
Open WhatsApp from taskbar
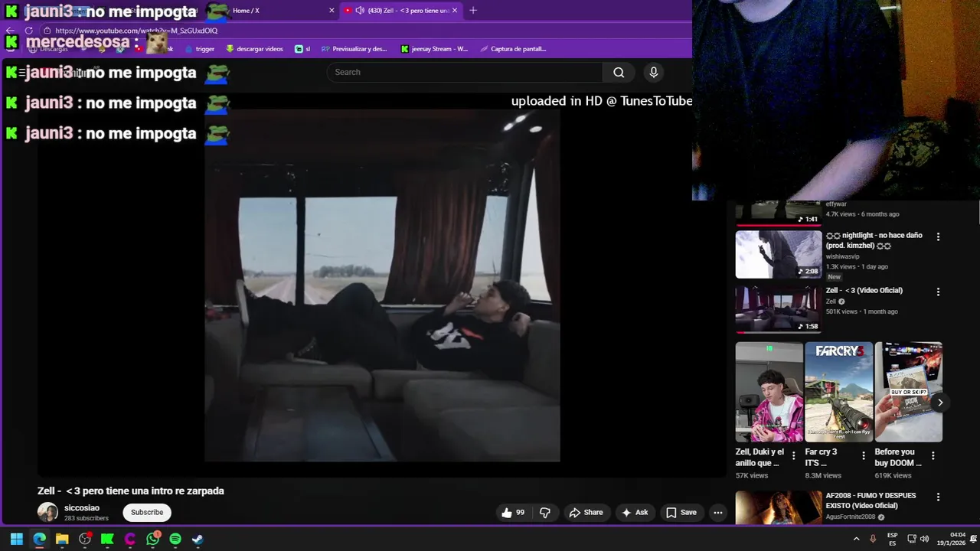pyautogui.click(x=153, y=539)
